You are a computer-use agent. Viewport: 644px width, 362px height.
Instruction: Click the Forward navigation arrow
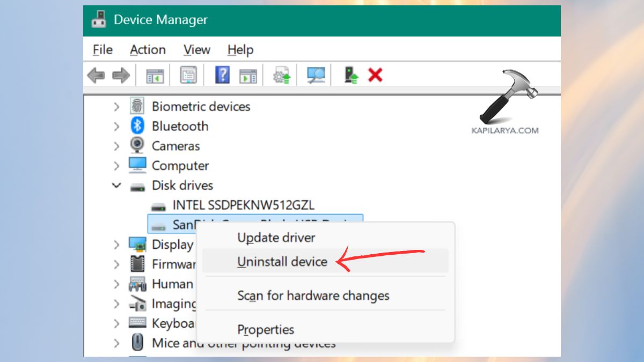click(x=121, y=75)
